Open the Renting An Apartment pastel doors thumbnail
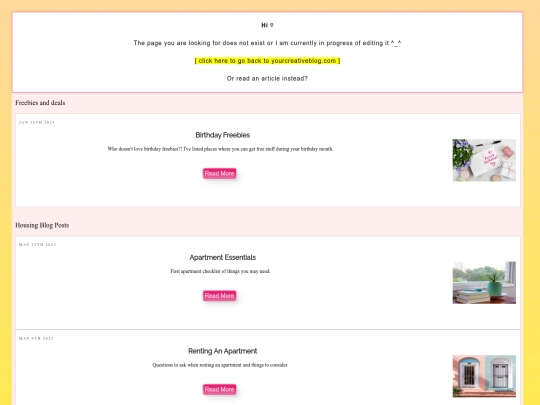 [x=484, y=376]
